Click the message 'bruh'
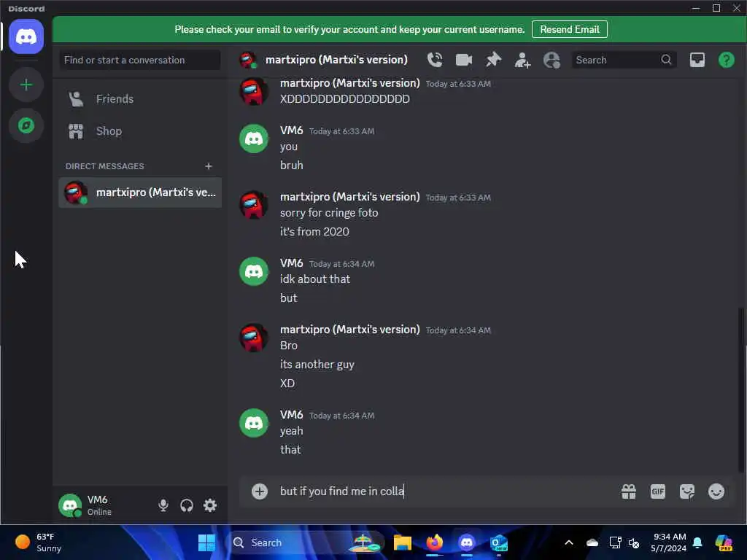The height and width of the screenshot is (560, 747). [291, 166]
